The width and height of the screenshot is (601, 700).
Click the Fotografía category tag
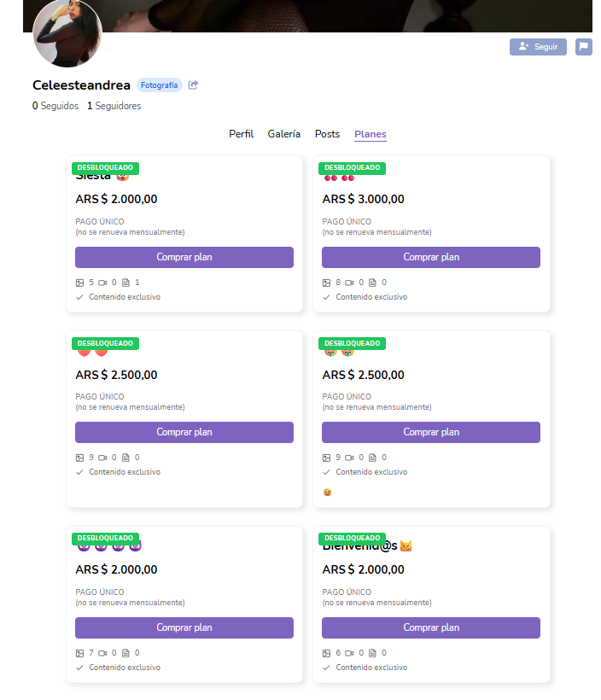pyautogui.click(x=160, y=85)
